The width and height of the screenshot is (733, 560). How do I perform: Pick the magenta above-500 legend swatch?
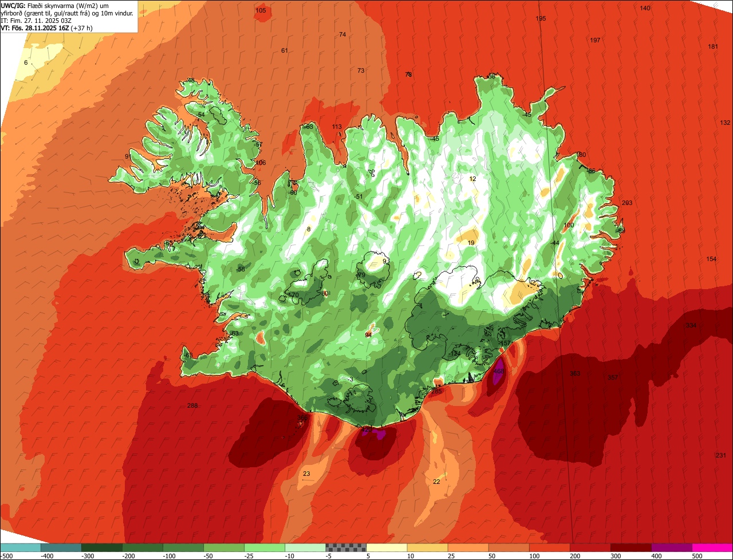(x=712, y=547)
